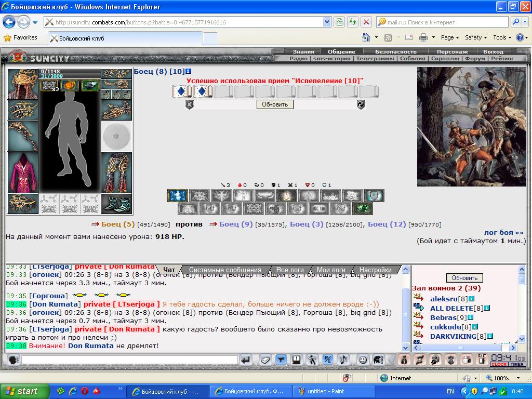The width and height of the screenshot is (532, 399).
Task: Click the orange fire effect icon
Action: click(70, 86)
